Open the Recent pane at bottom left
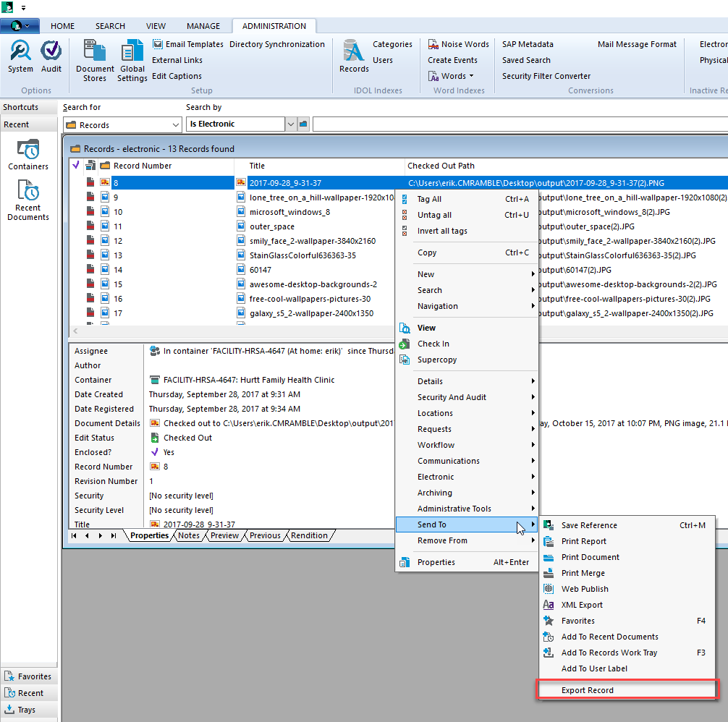728x722 pixels. point(28,693)
